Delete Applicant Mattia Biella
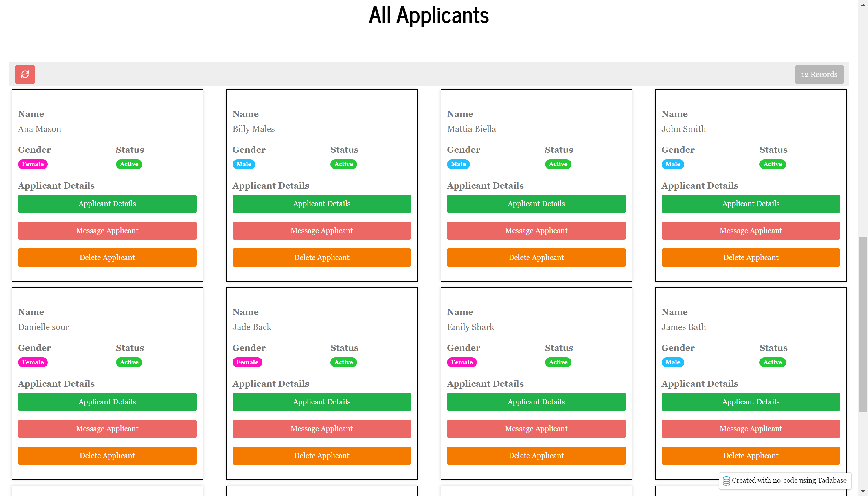Screen dimensions: 868x496 coord(536,257)
